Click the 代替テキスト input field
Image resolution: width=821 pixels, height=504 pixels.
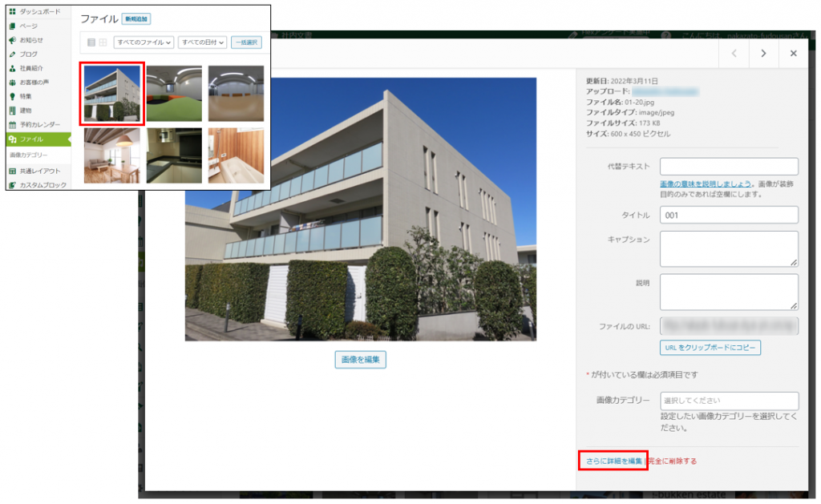pyautogui.click(x=729, y=167)
